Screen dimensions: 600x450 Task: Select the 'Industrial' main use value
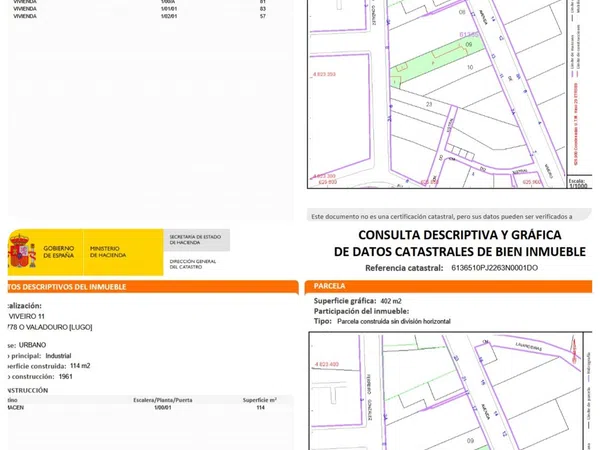(x=58, y=356)
